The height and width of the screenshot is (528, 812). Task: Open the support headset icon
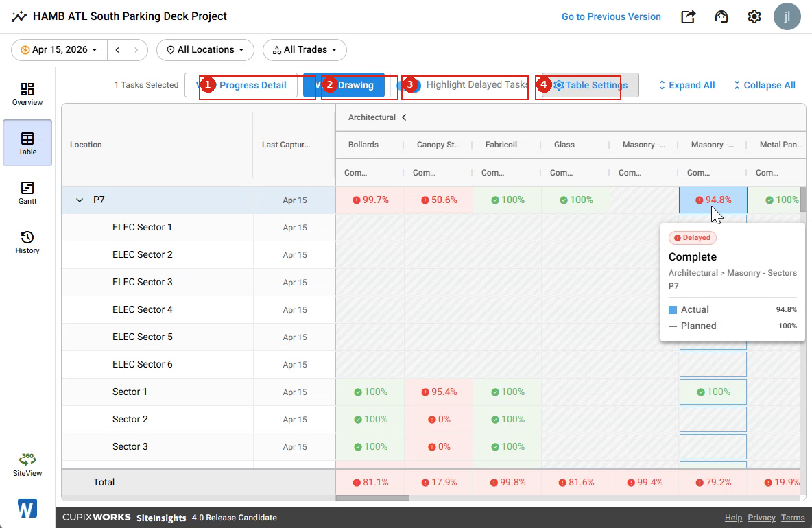coord(721,16)
